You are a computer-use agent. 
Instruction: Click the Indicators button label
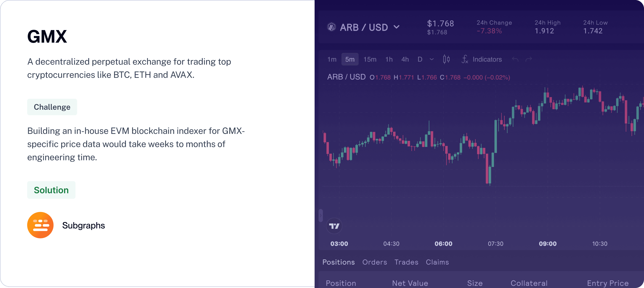(487, 59)
